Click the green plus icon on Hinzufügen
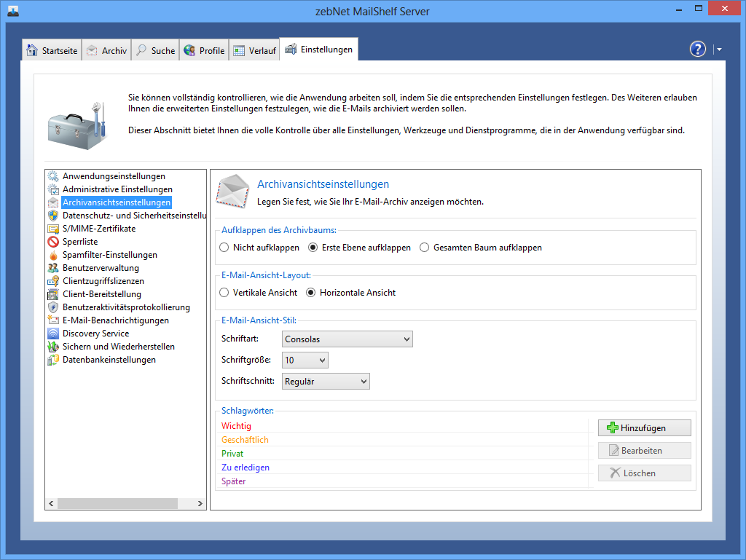This screenshot has width=746, height=560. point(612,428)
